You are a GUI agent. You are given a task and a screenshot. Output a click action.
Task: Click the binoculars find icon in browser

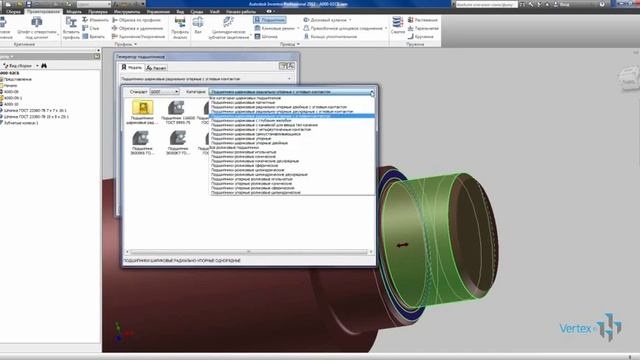click(44, 65)
